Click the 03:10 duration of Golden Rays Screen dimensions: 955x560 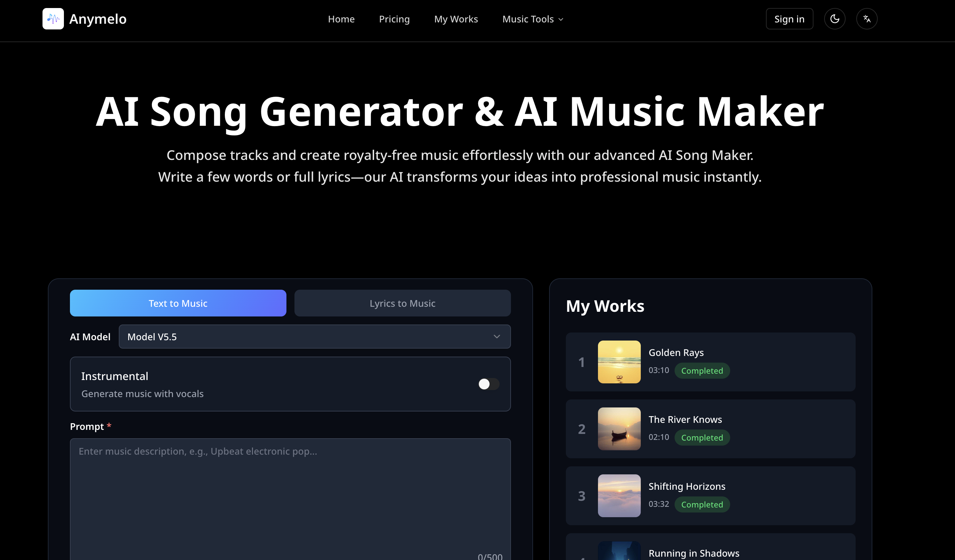click(x=659, y=370)
